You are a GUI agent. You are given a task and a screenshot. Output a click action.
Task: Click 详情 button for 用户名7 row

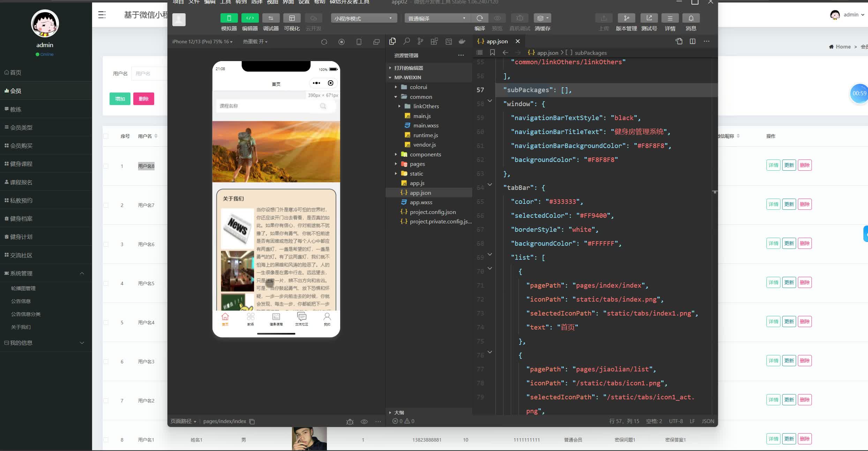pos(773,204)
